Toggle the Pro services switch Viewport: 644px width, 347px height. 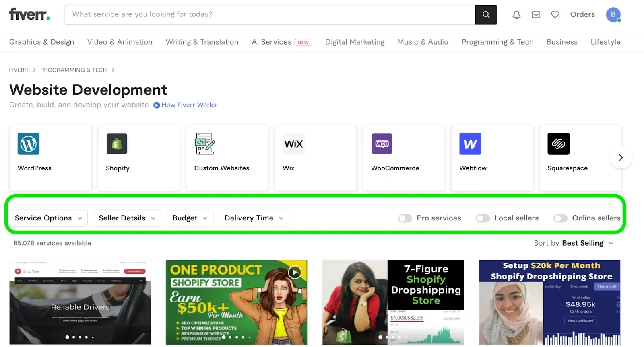point(405,218)
